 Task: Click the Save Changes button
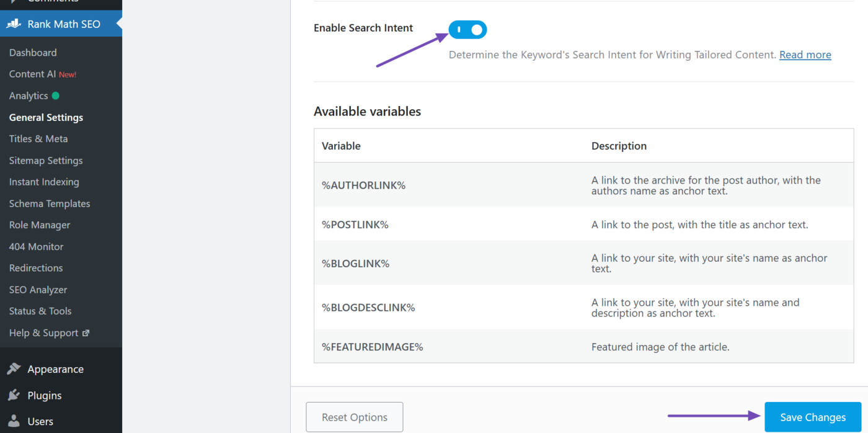[x=812, y=417]
